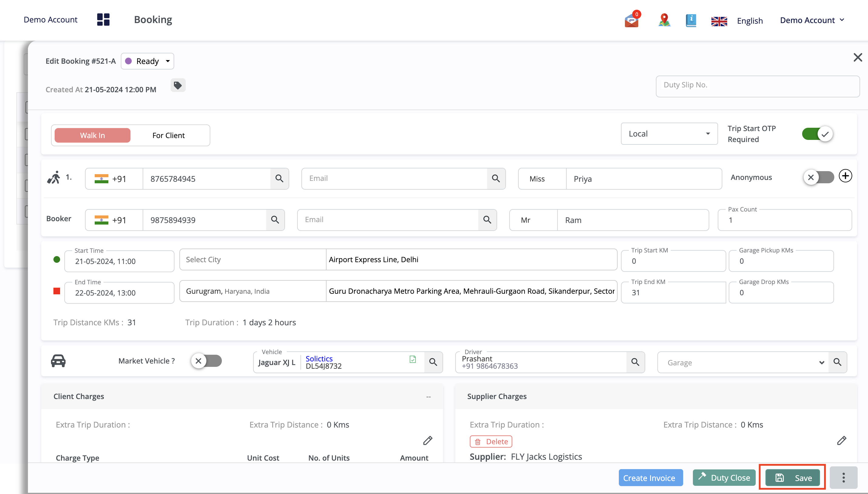Click the driver search icon
The height and width of the screenshot is (494, 868).
click(636, 362)
